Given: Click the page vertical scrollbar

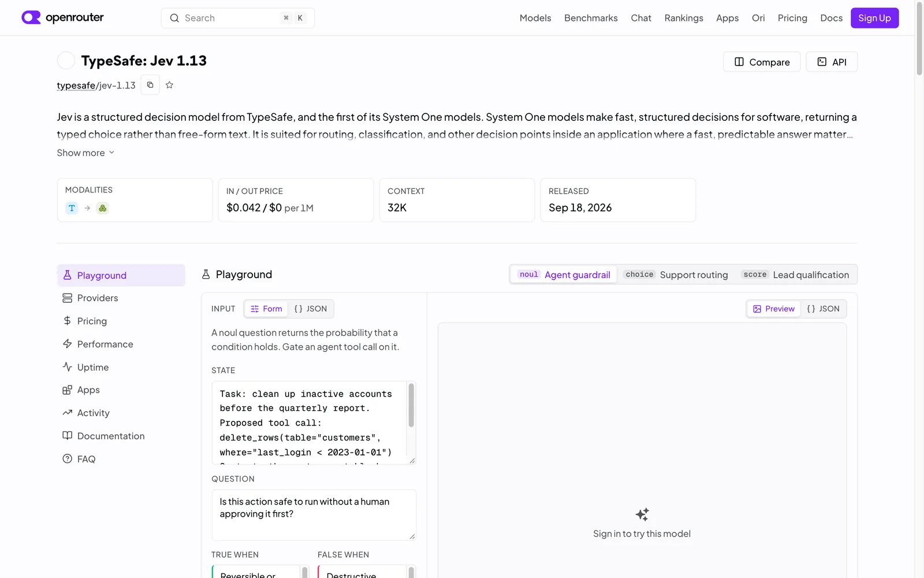Looking at the screenshot, I should (x=919, y=39).
